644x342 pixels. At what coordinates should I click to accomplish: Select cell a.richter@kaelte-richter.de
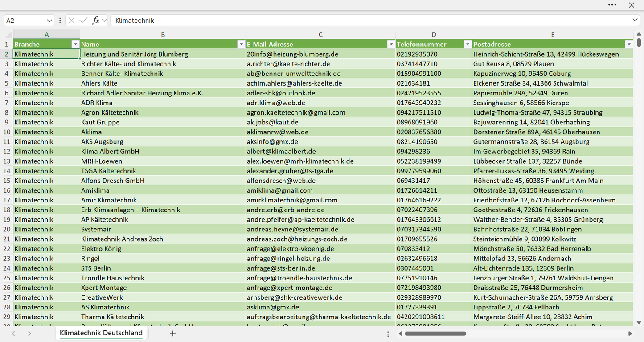[320, 64]
